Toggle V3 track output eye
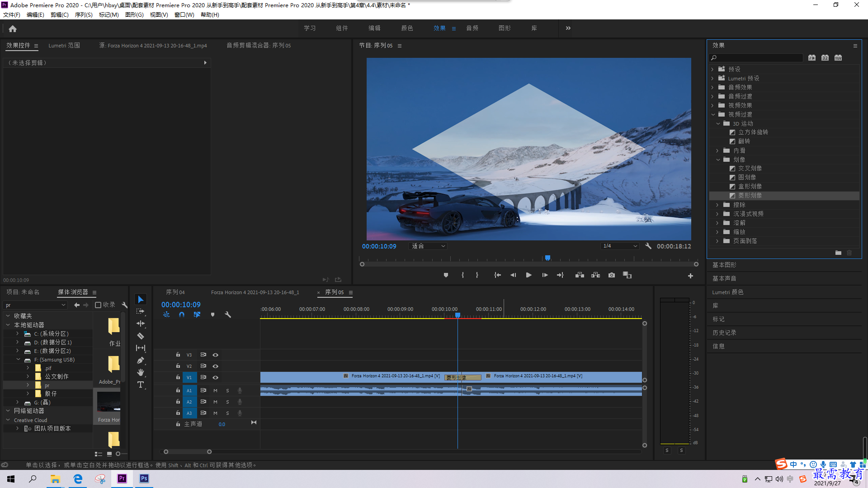Viewport: 868px width, 488px height. coord(216,355)
